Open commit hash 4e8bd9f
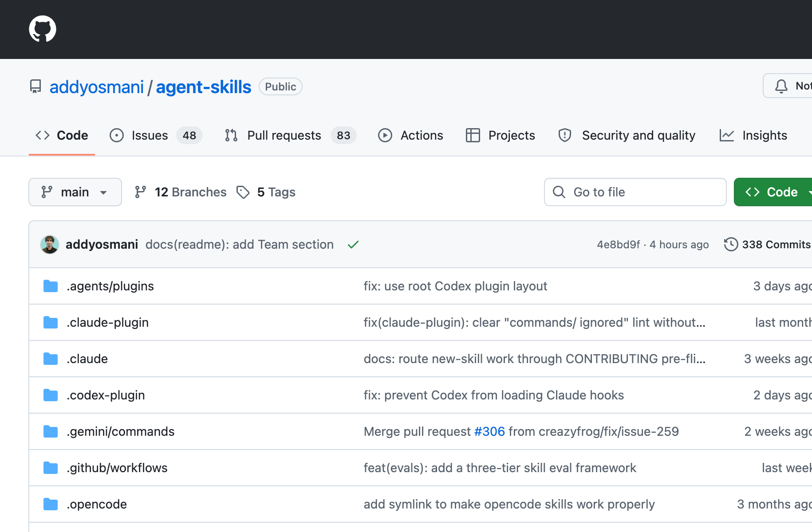The height and width of the screenshot is (532, 812). [x=619, y=245]
